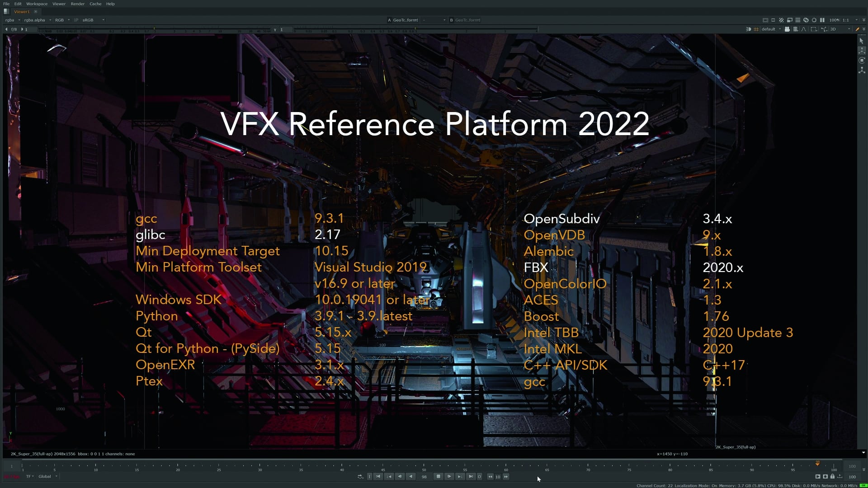Open the Render menu

77,4
